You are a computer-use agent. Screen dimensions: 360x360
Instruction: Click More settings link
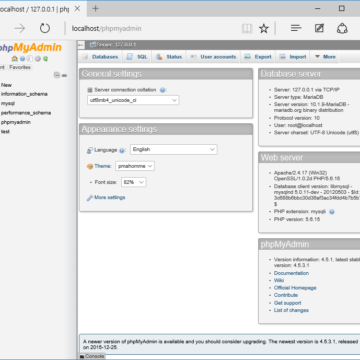[x=110, y=197]
